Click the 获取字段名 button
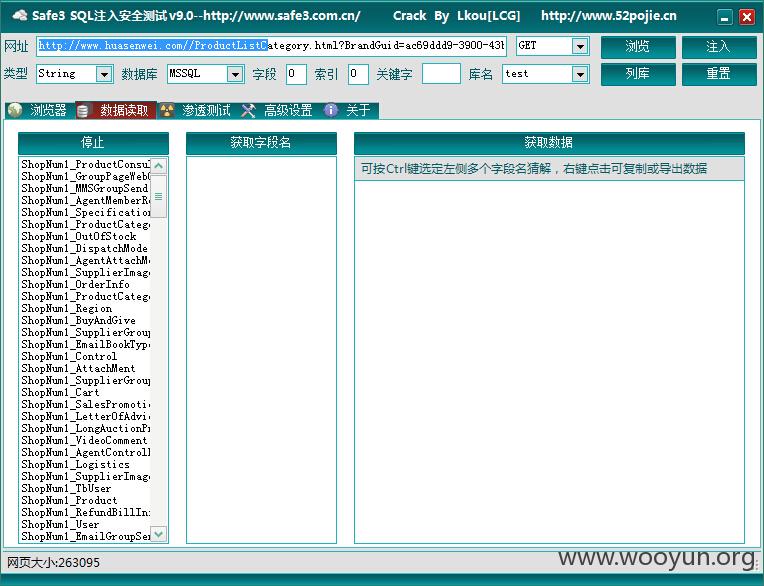The image size is (764, 586). click(x=261, y=143)
